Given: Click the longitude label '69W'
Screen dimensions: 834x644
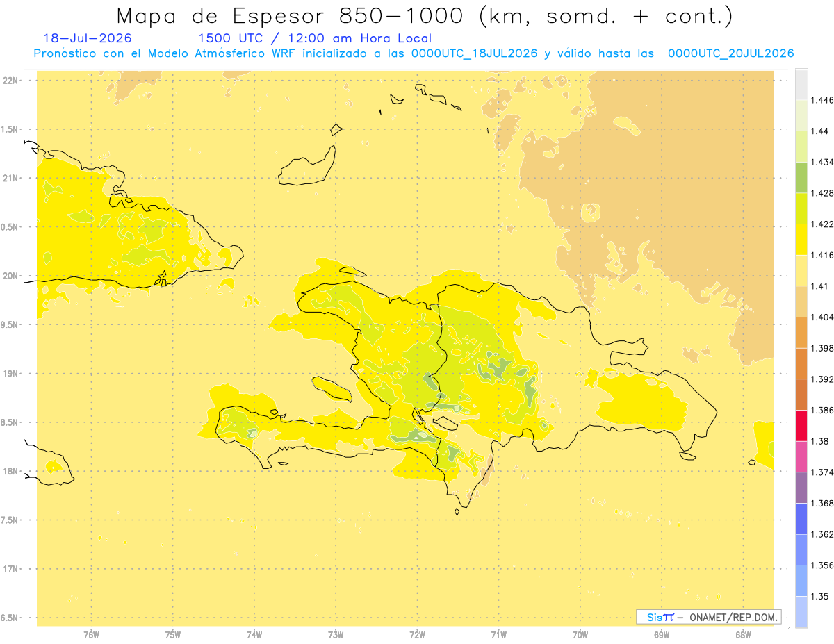Looking at the screenshot, I should (662, 635).
